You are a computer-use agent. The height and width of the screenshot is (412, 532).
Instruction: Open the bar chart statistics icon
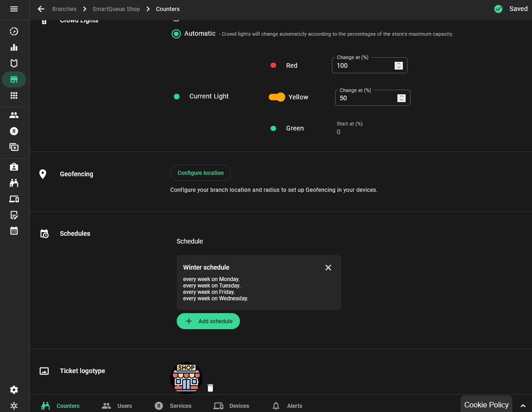14,48
